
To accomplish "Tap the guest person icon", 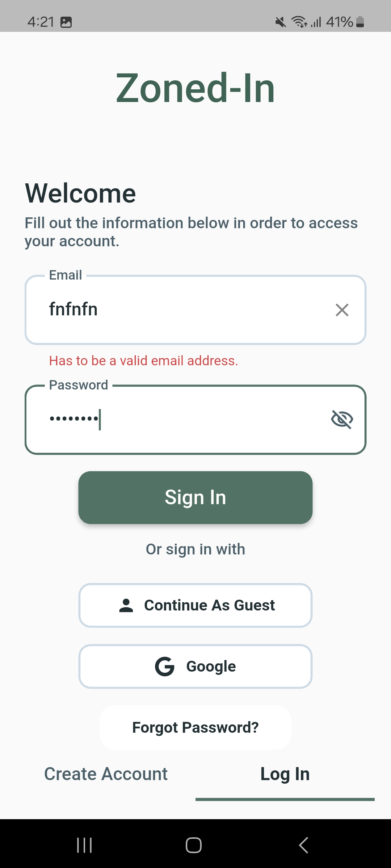I will [126, 605].
